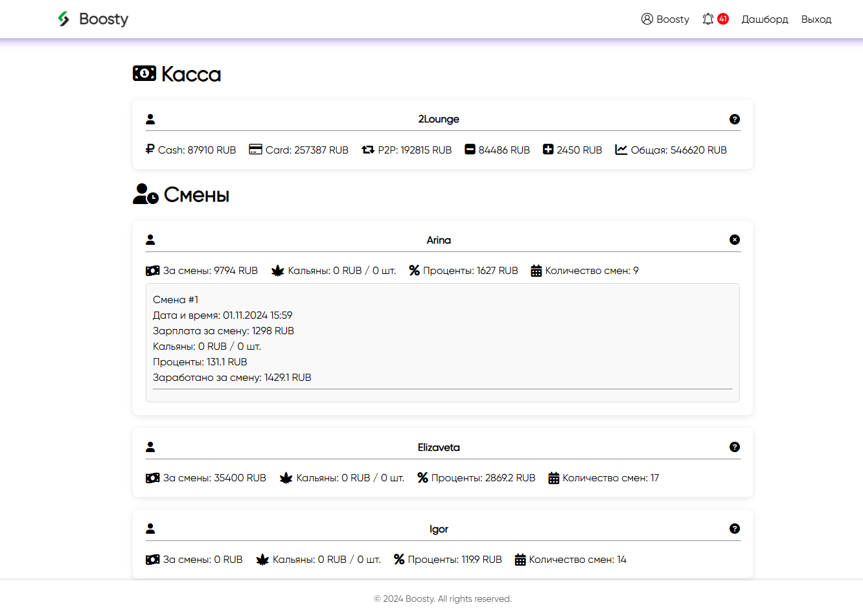This screenshot has width=863, height=616.
Task: Click Выход to log out
Action: pos(816,19)
